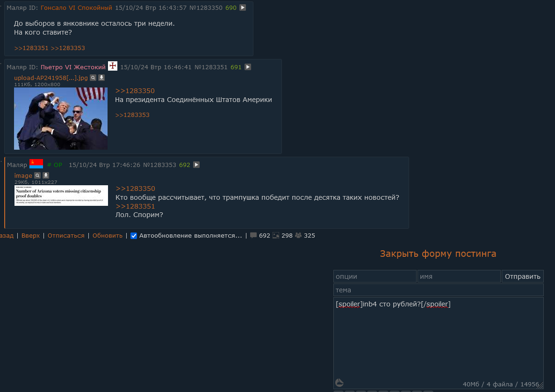Click Закрыть форму постинга link
Viewport: 555px width, 392px height.
[438, 254]
